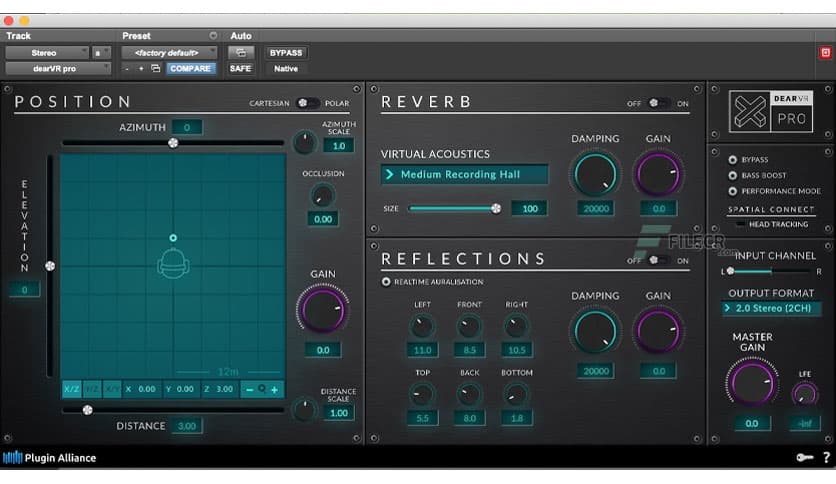Click the AZIMUTH SCALE knob
This screenshot has width=836, height=484.
point(305,142)
